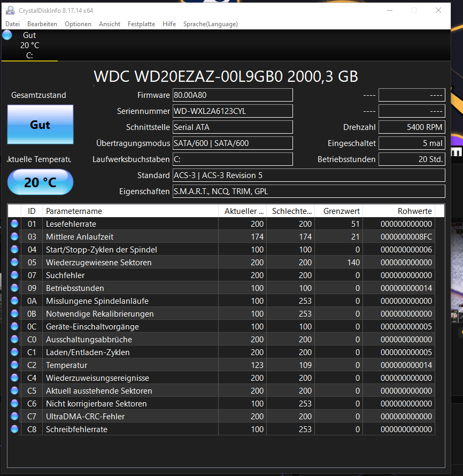
Task: Click status orb for Aktuell ausstehende Sektoren
Action: 14,390
